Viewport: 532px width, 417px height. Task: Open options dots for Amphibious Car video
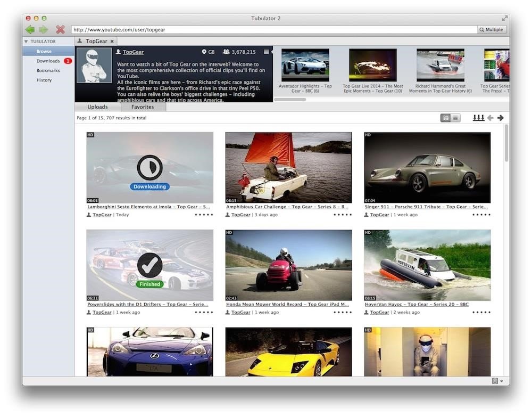343,215
